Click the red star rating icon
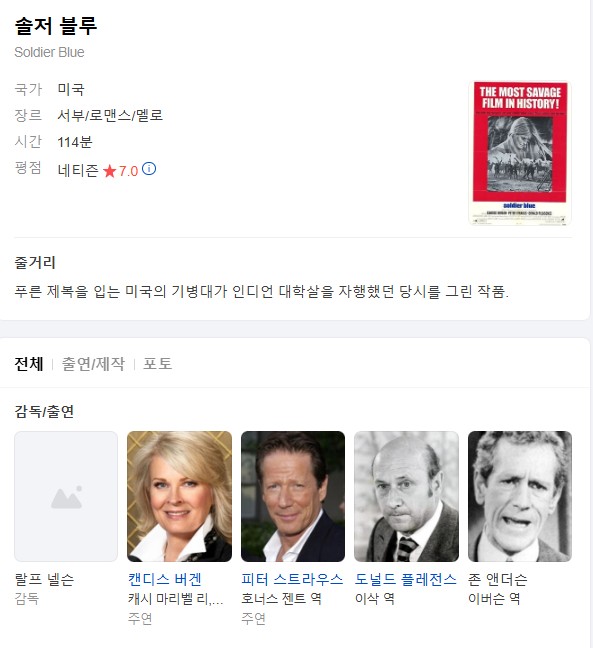 point(110,171)
